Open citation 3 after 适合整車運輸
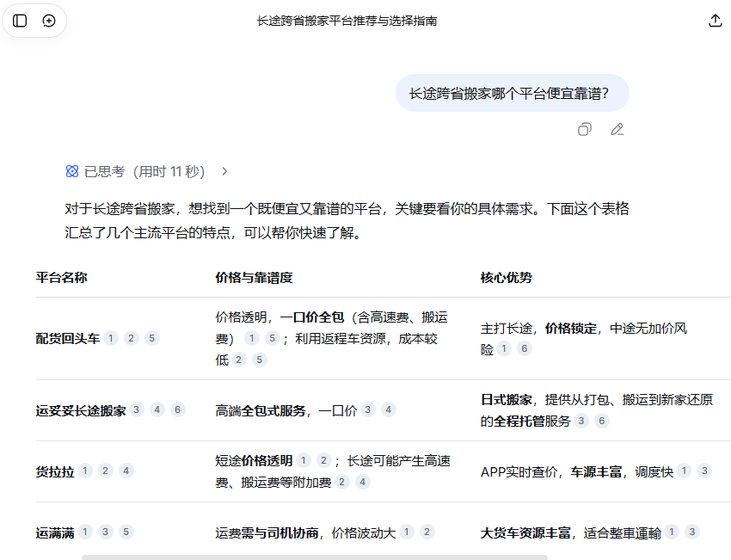 tap(692, 532)
